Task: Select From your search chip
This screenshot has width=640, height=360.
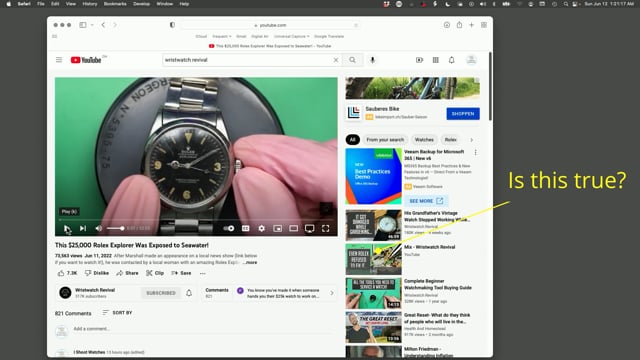Action: pyautogui.click(x=385, y=140)
